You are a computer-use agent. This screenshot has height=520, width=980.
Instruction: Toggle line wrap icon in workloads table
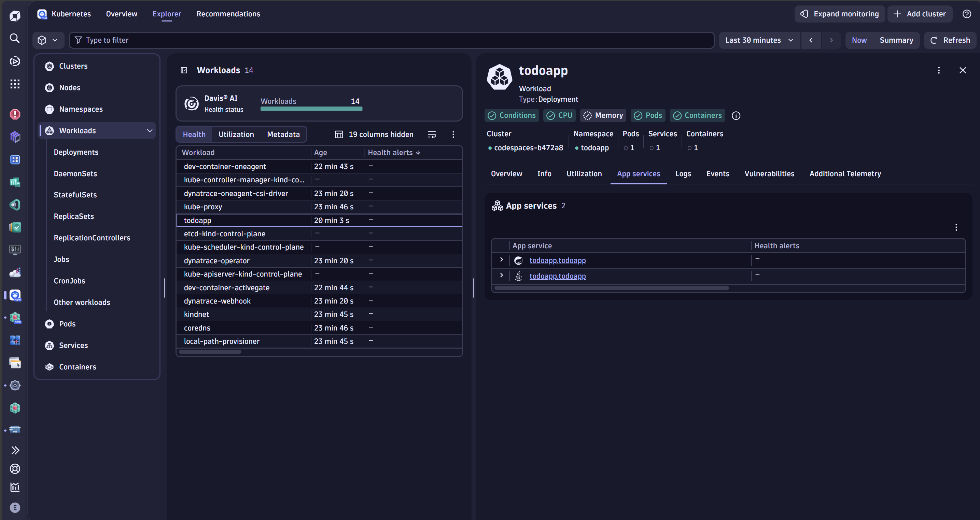pos(432,134)
